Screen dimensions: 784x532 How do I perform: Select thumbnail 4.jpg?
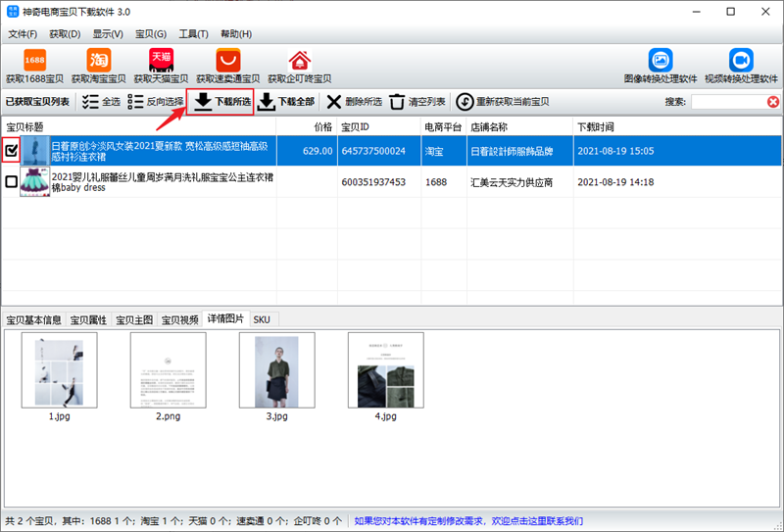pos(386,370)
